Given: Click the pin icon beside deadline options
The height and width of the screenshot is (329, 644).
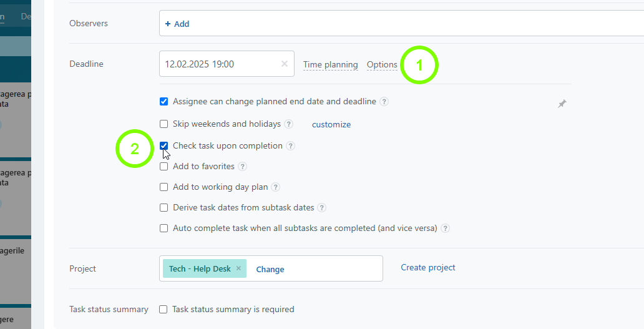Looking at the screenshot, I should point(562,104).
